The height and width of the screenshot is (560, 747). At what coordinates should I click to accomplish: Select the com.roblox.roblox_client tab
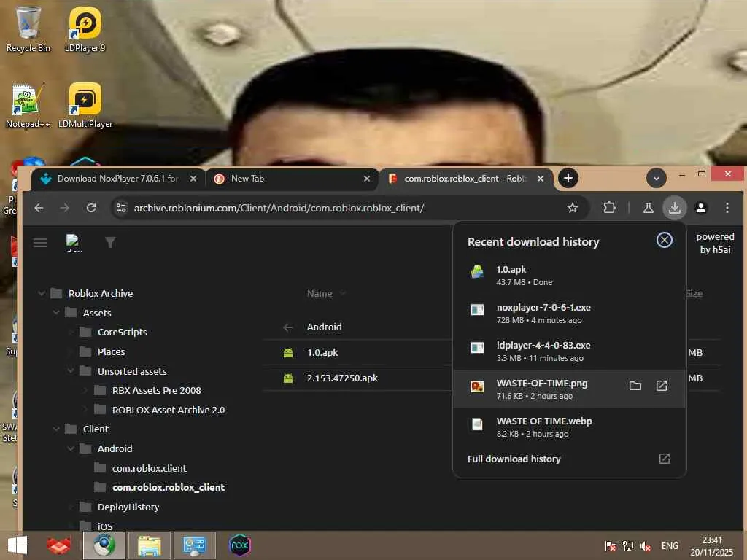tap(466, 179)
